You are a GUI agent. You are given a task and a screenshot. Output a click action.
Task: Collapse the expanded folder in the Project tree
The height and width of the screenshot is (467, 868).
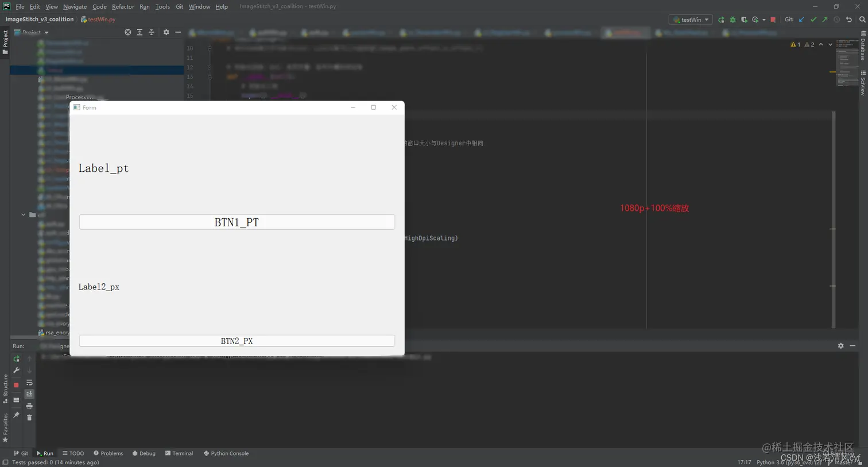tap(23, 215)
